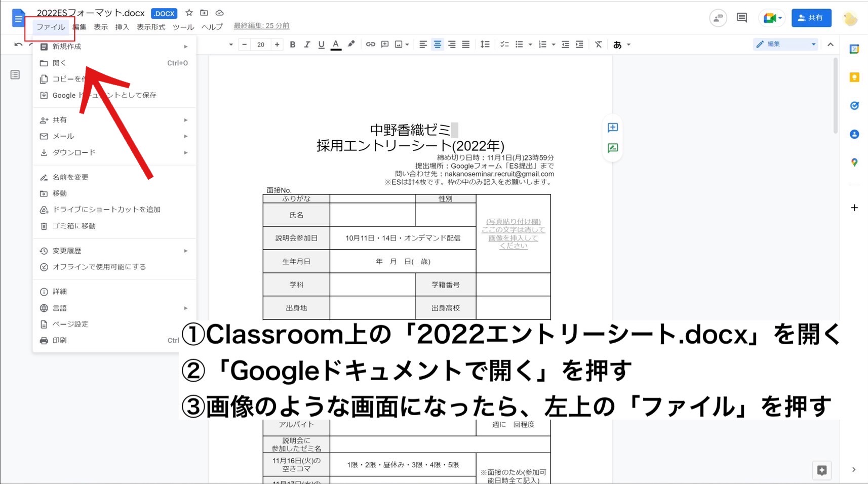Viewport: 868px width, 484px height.
Task: Toggle bold formatting
Action: point(292,45)
